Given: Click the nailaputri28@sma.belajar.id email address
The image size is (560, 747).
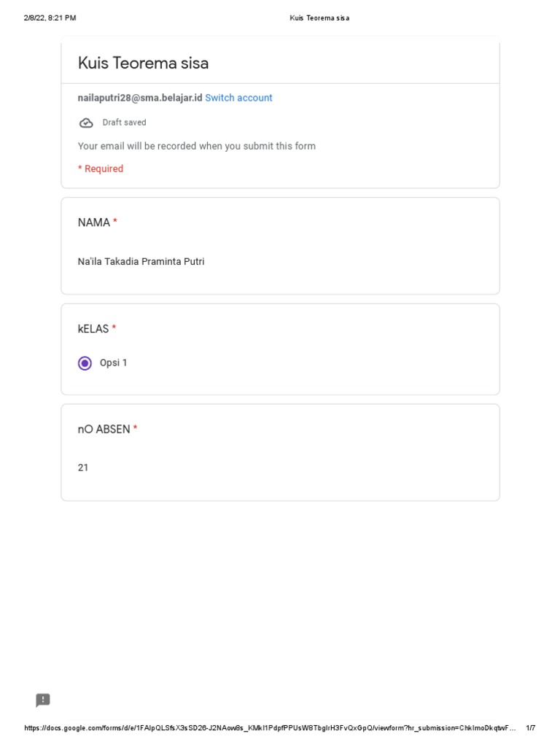Looking at the screenshot, I should [140, 98].
